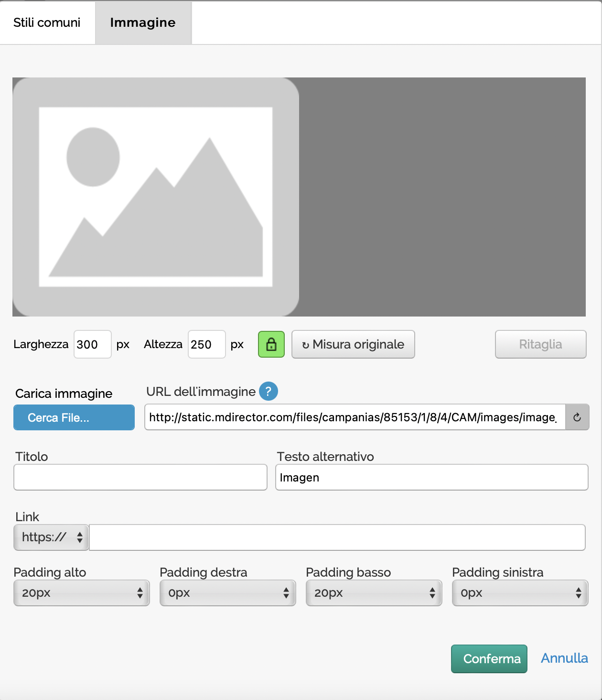Click Cerca File to upload image
This screenshot has height=700, width=602.
click(74, 417)
